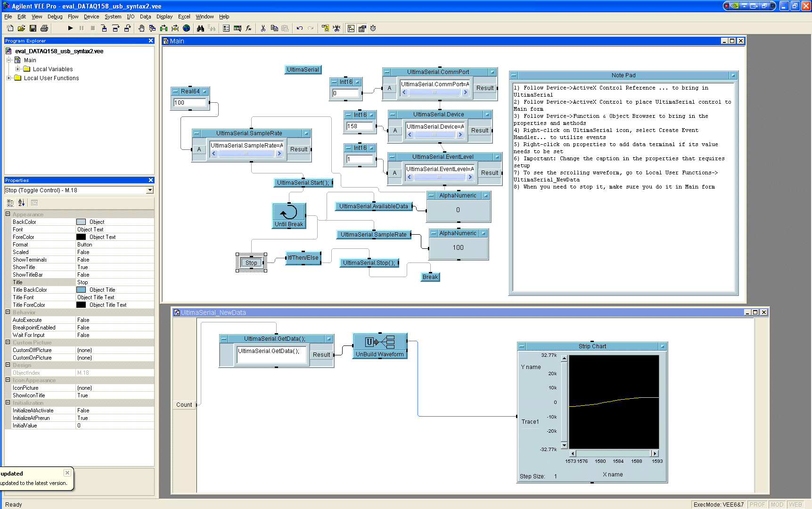Dismiss the updated notification balloon
812x509 pixels.
coord(67,473)
